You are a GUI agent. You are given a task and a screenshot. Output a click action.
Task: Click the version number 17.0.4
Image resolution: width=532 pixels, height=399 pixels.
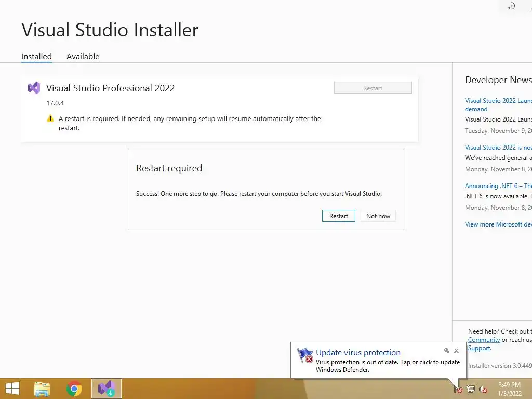pyautogui.click(x=55, y=103)
